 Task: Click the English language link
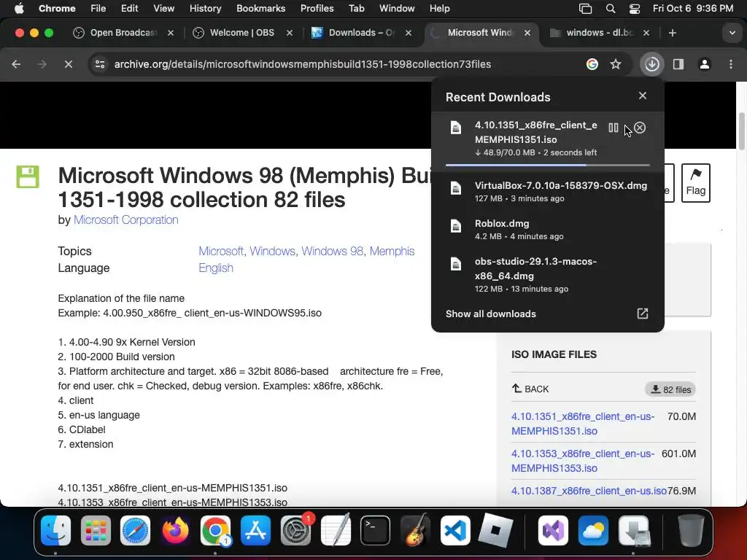(216, 268)
